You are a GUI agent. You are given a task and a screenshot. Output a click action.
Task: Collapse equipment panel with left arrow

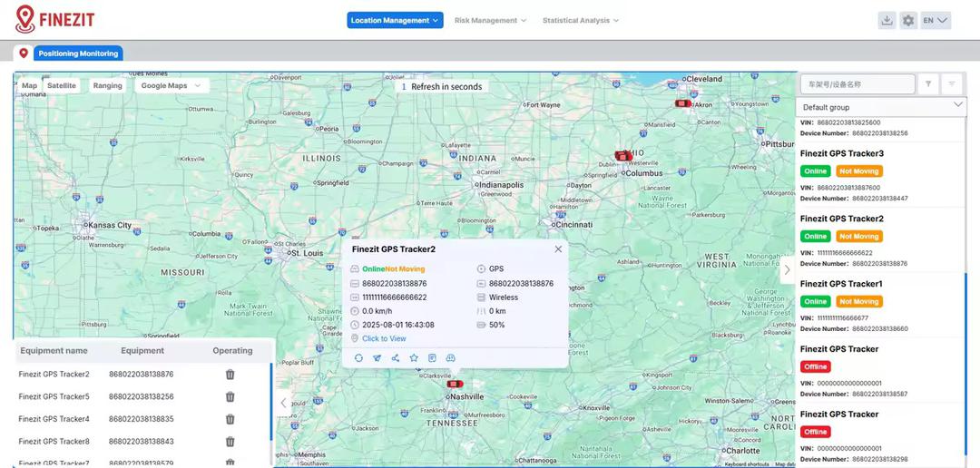[283, 403]
